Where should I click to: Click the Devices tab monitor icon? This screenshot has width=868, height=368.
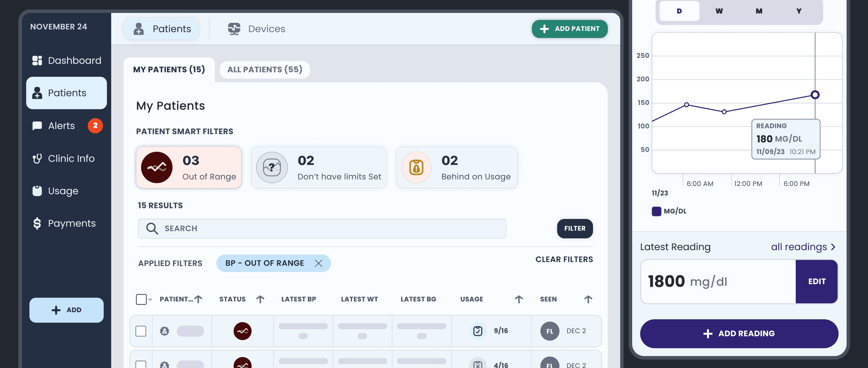click(234, 29)
